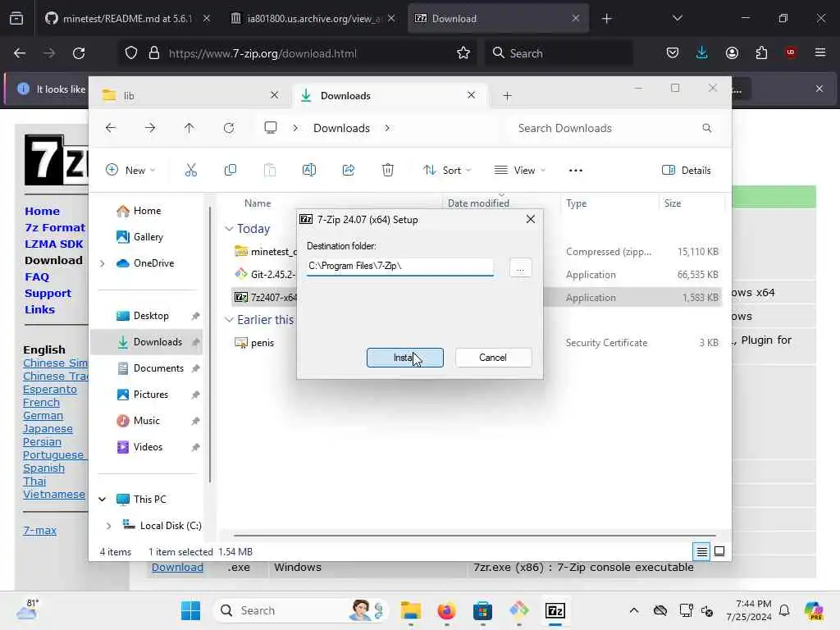Open Gallery in the navigation pane
Image resolution: width=840 pixels, height=630 pixels.
[x=148, y=237]
